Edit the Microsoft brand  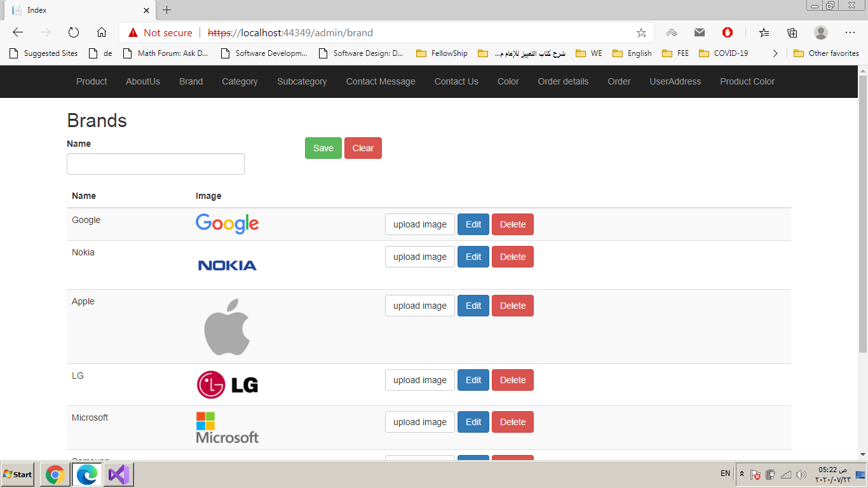pyautogui.click(x=473, y=422)
